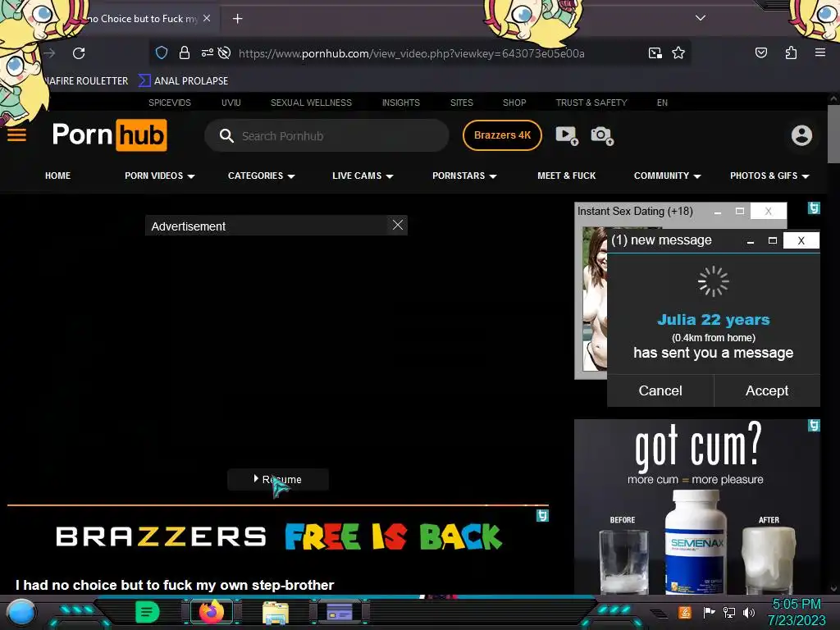Image resolution: width=840 pixels, height=630 pixels.
Task: Open the taskbar clock showing 5:05 PM
Action: (x=797, y=612)
